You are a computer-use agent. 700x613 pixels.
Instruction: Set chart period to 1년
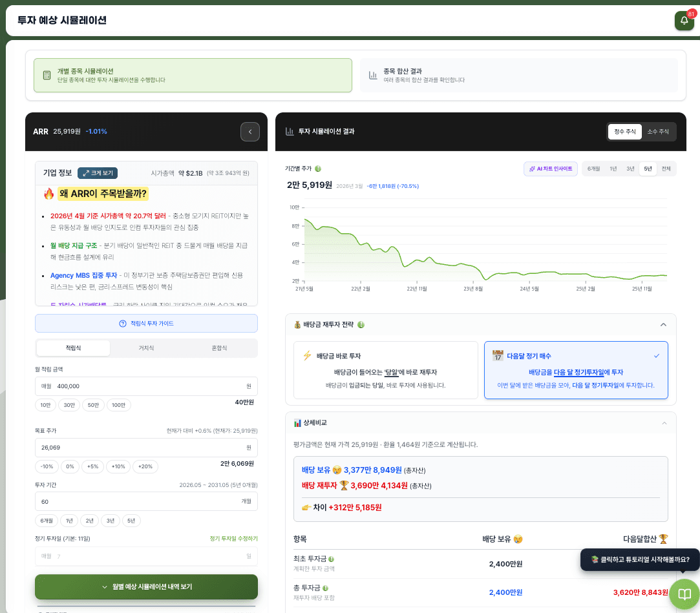613,169
